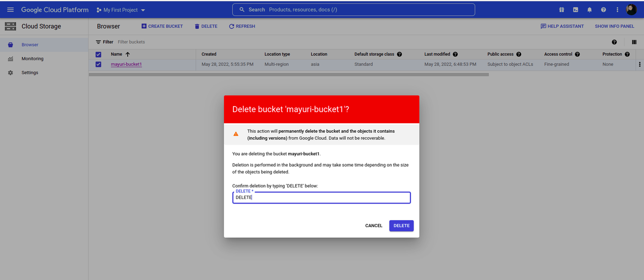Image resolution: width=644 pixels, height=280 pixels.
Task: Open the column display options icon
Action: click(634, 42)
